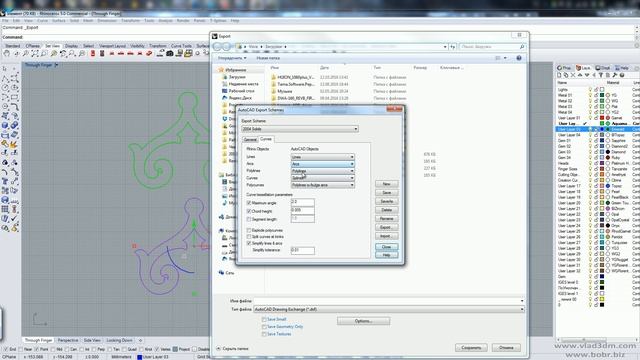640x360 pixels.
Task: Click the Simplify tolerance input field
Action: [302, 250]
